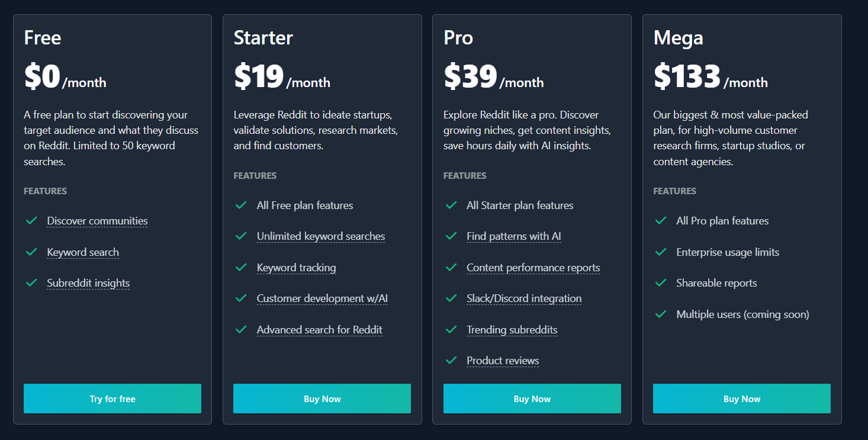Click the checkmark beside Unlimited keyword searches
Image resolution: width=868 pixels, height=440 pixels.
click(x=241, y=236)
